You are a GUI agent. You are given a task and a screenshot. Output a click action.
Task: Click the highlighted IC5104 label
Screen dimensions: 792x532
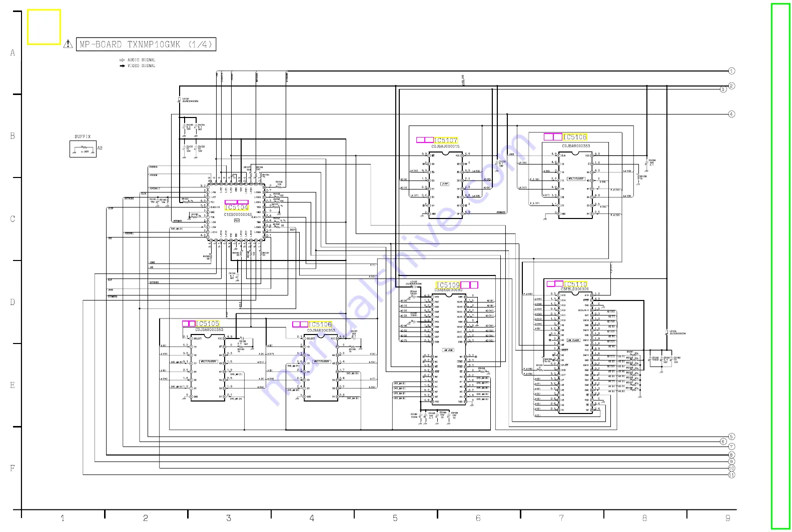click(237, 207)
